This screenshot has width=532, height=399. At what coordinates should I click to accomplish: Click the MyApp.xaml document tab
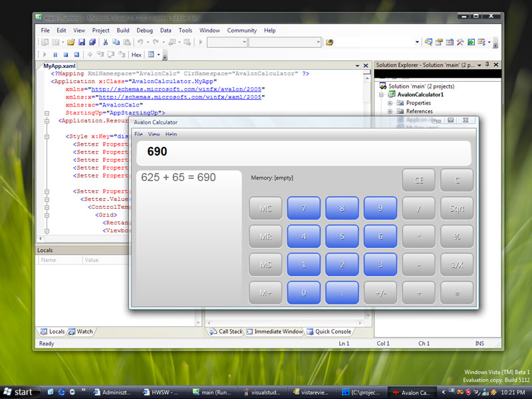tap(59, 66)
